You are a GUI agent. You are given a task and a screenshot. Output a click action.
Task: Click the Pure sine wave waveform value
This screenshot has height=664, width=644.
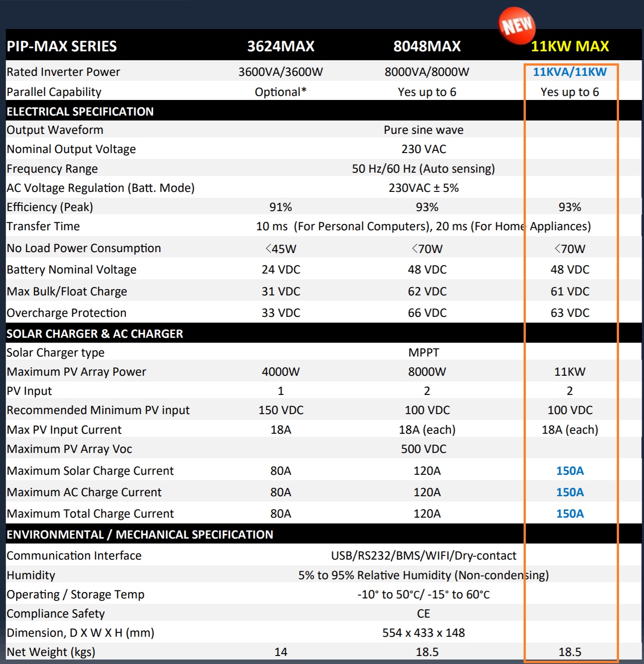[x=424, y=130]
